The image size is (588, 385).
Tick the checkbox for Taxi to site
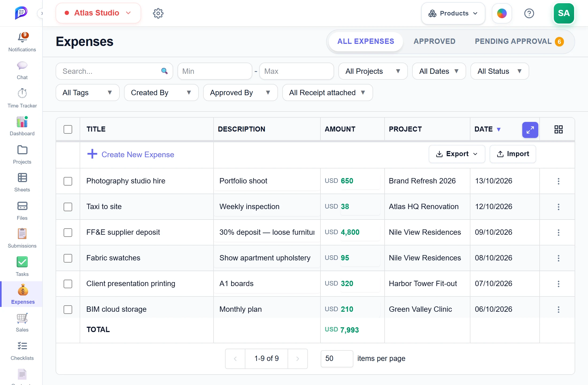[68, 207]
